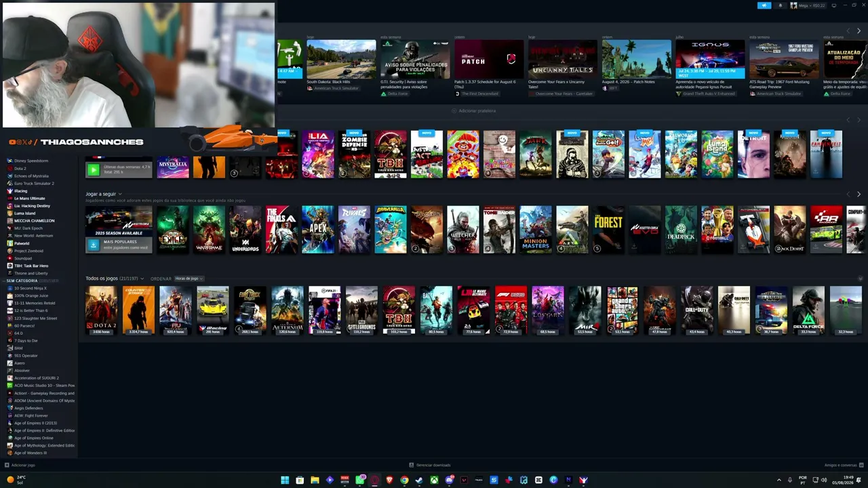The image size is (868, 488).
Task: Open G.T.I. Security penalty notice link
Action: (x=410, y=84)
